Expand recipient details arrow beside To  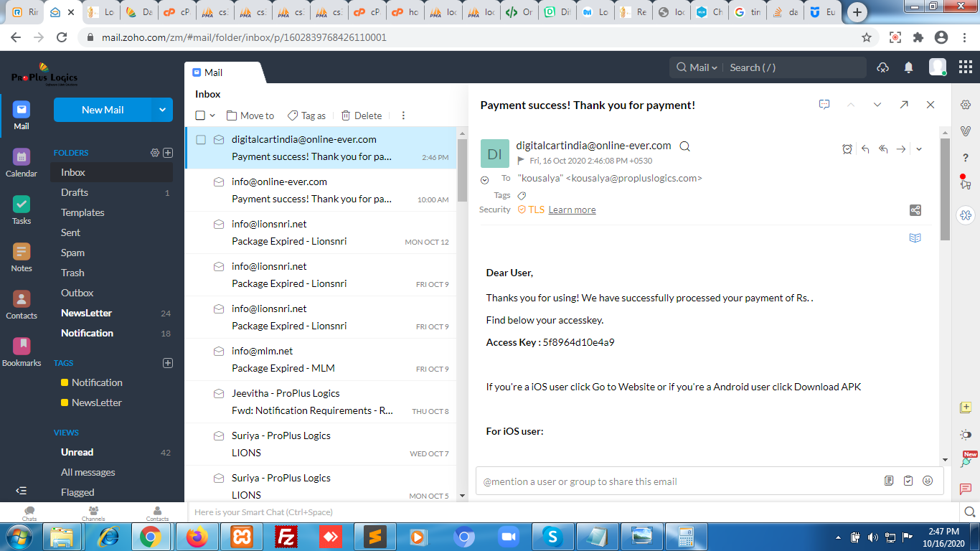point(484,180)
